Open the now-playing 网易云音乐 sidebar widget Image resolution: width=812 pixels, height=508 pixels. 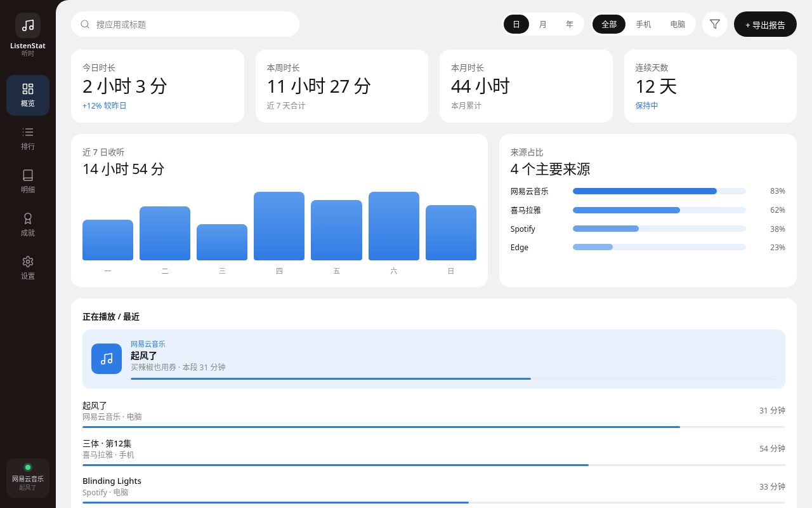[28, 478]
